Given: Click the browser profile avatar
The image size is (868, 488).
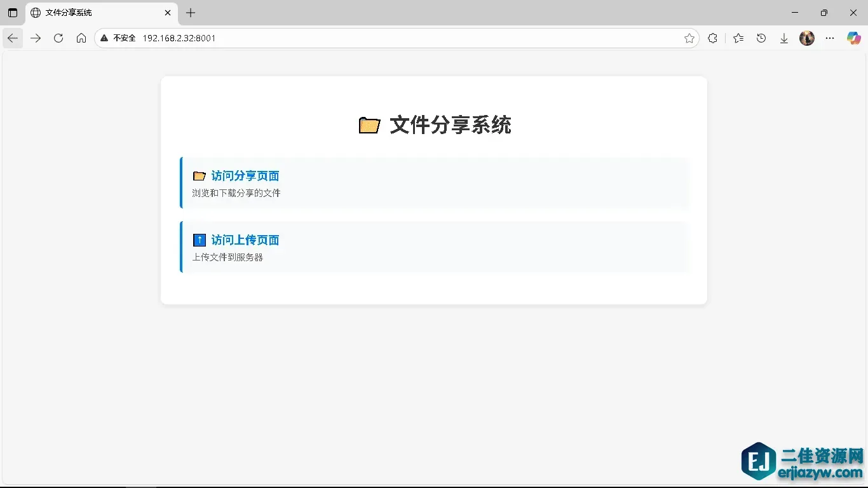Looking at the screenshot, I should 806,38.
